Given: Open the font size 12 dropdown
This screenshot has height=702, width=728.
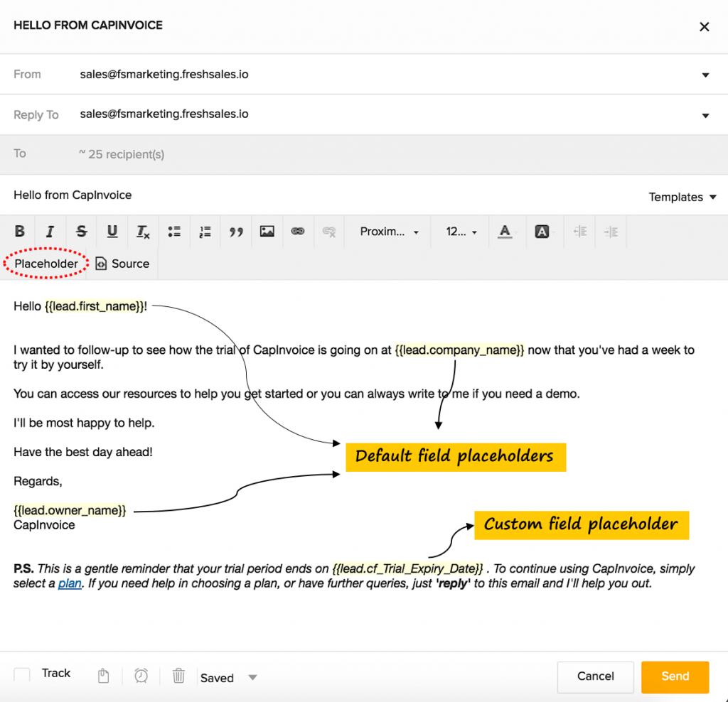Looking at the screenshot, I should pyautogui.click(x=461, y=231).
